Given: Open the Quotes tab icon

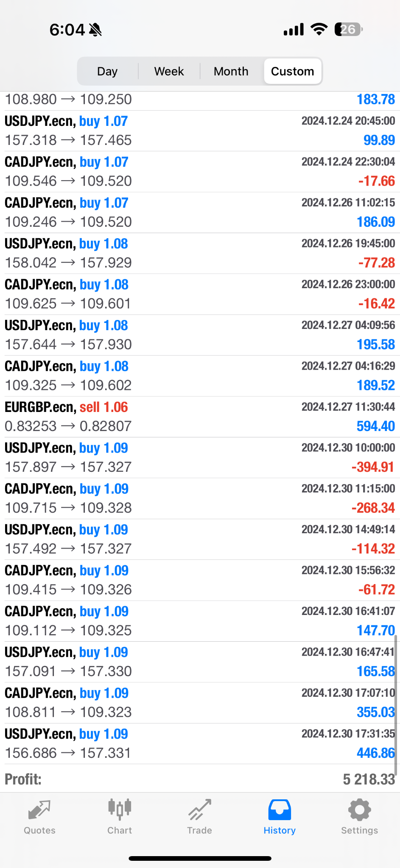Looking at the screenshot, I should [39, 810].
